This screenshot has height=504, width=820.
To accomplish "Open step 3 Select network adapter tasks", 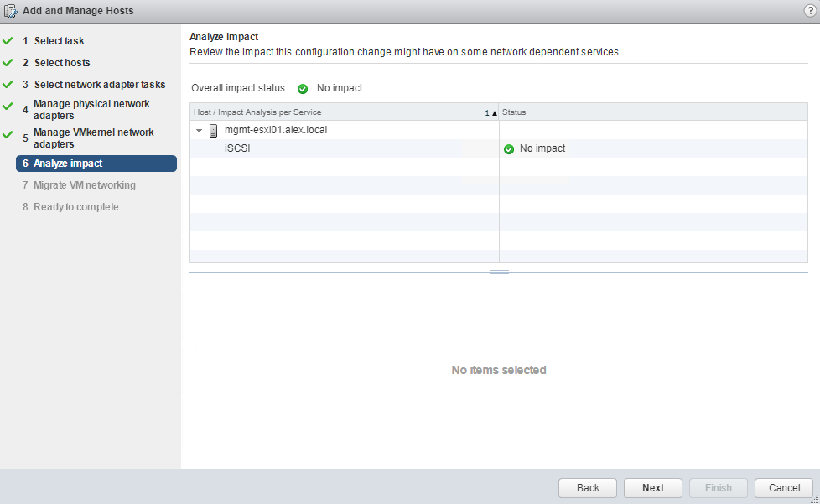I will (x=99, y=85).
